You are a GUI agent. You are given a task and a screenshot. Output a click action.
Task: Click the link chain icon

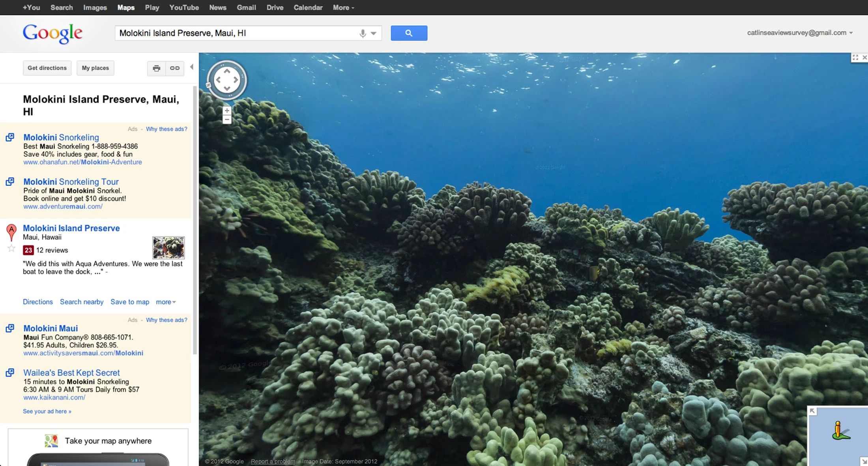click(175, 68)
